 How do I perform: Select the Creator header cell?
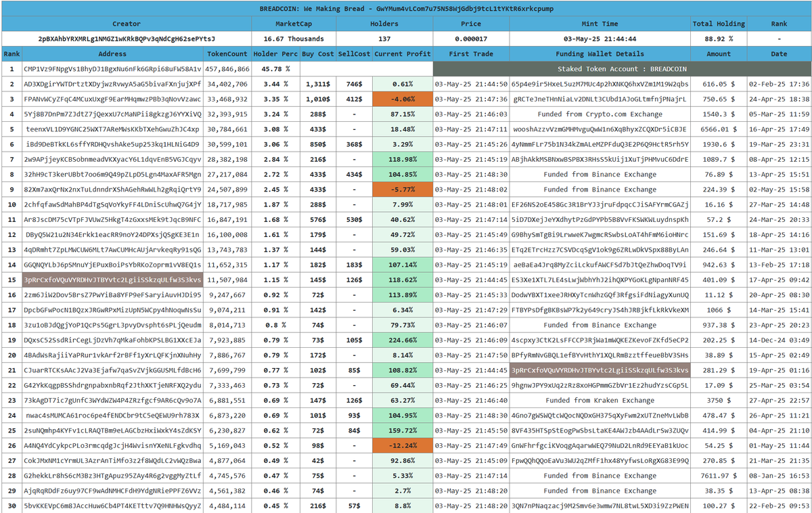coord(127,24)
